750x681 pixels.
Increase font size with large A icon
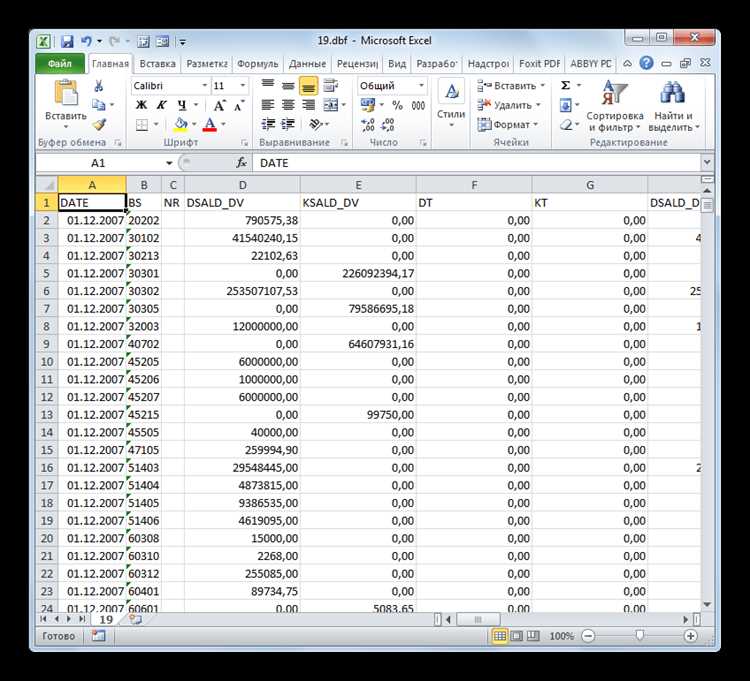(219, 105)
